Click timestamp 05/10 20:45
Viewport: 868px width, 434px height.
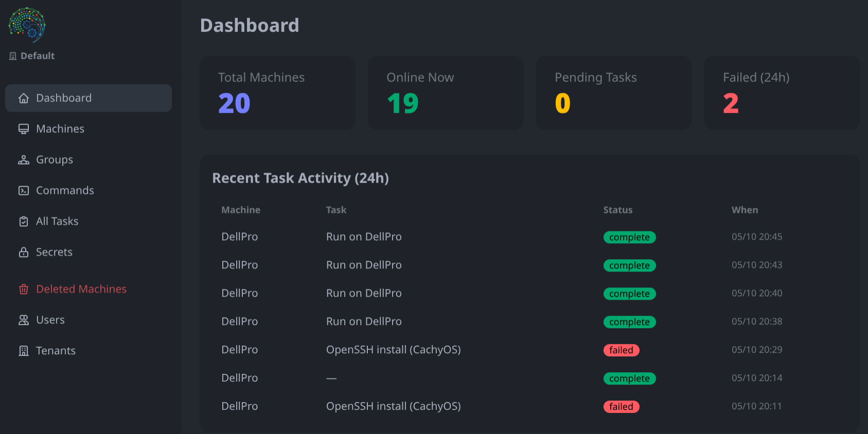pos(757,237)
